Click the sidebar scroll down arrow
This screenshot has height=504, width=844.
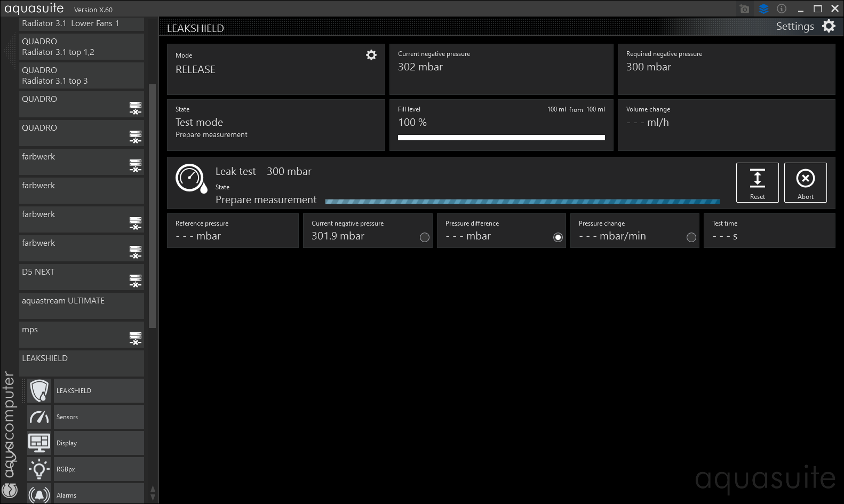coord(153,497)
